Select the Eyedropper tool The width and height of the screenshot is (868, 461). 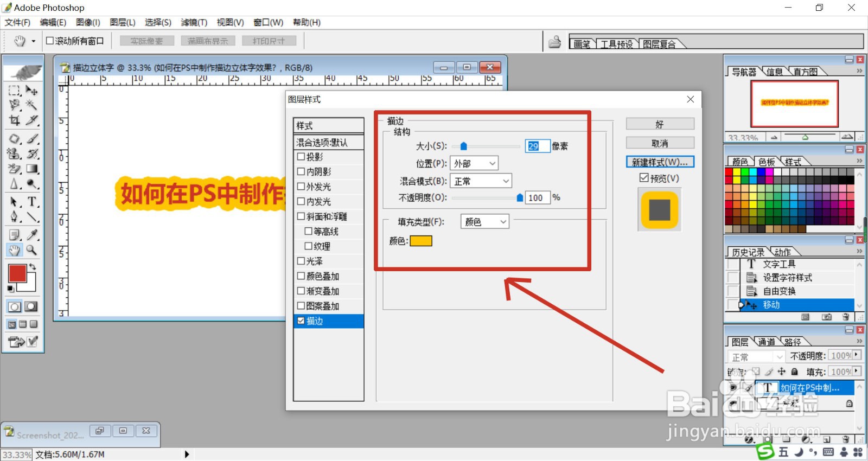(x=32, y=235)
